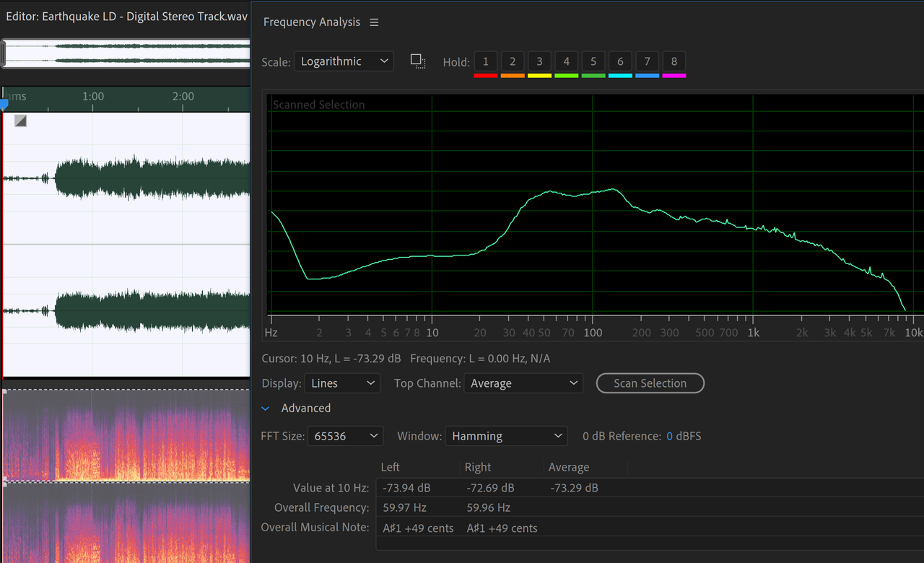
Task: Collapse the Advanced section chevron
Action: tap(266, 409)
